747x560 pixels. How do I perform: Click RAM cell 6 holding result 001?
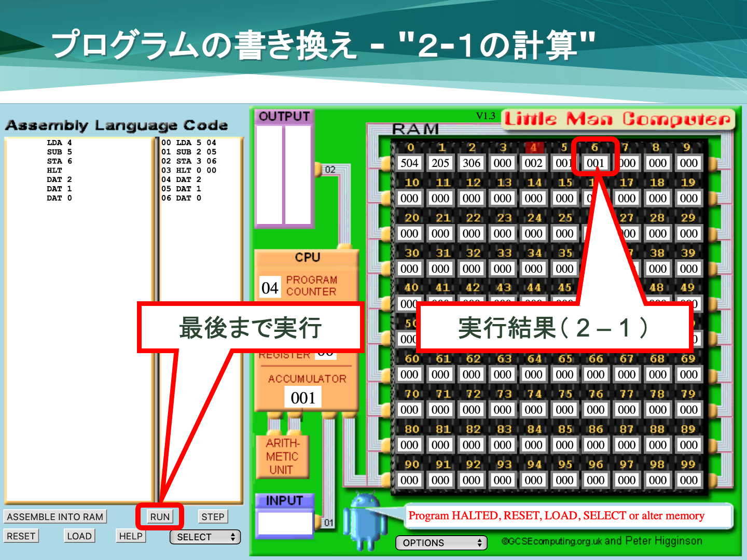595,163
